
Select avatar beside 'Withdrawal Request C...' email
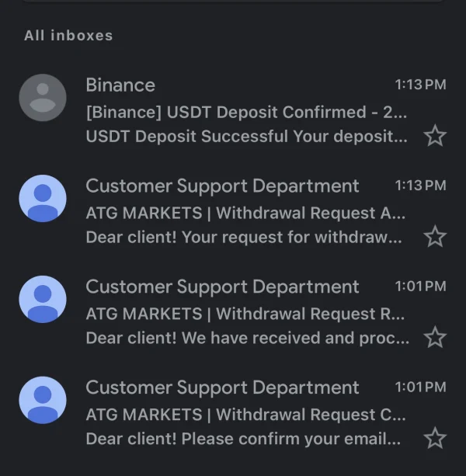pos(43,400)
